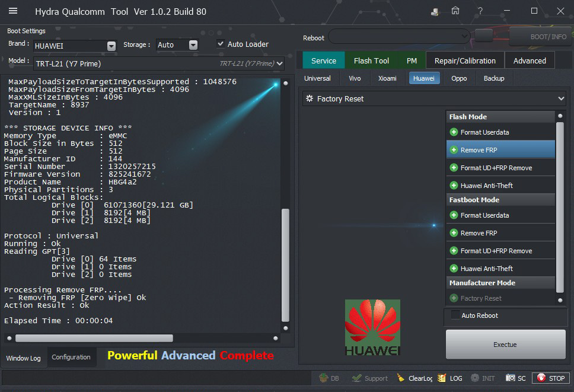The height and width of the screenshot is (392, 574).
Task: Click the 'Product Name : HBG4a2' log line
Action: (71, 182)
